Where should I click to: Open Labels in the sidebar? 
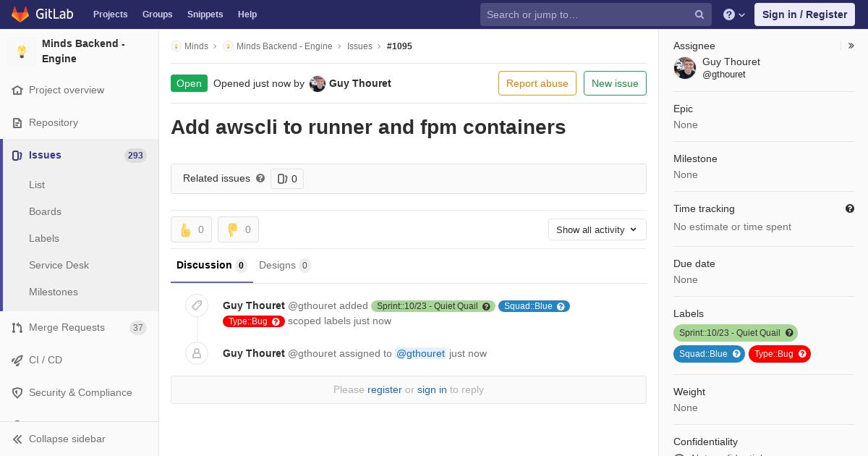(x=44, y=238)
